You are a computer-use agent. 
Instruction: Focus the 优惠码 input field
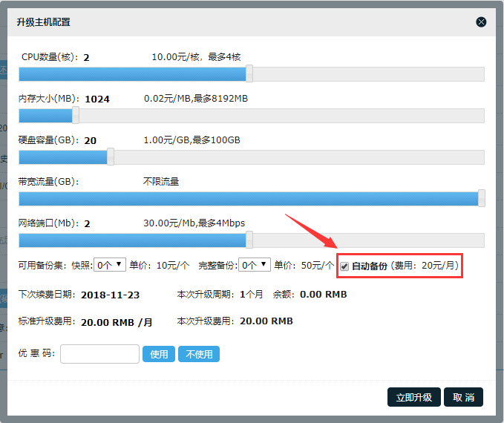99,355
